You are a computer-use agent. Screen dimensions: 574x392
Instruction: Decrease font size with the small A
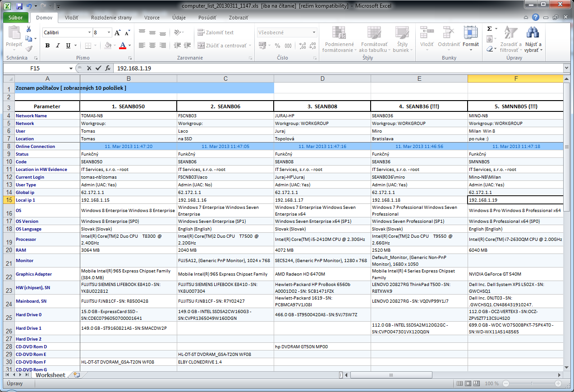coord(127,33)
